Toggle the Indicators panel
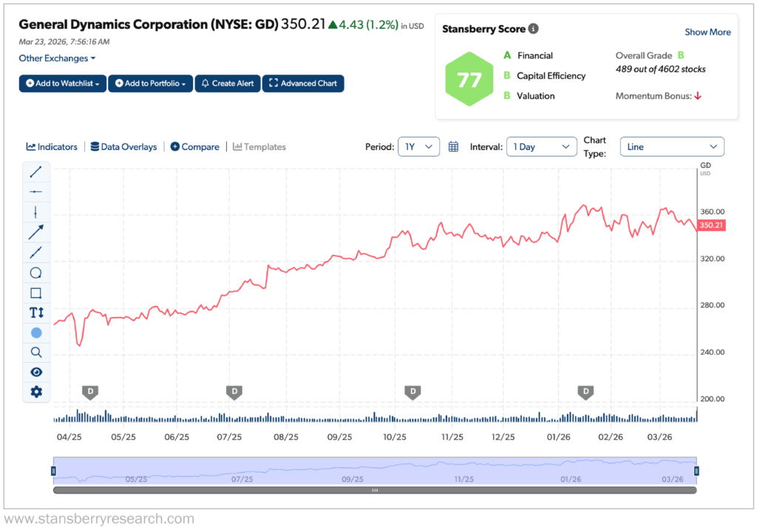This screenshot has width=757, height=532. pyautogui.click(x=51, y=146)
